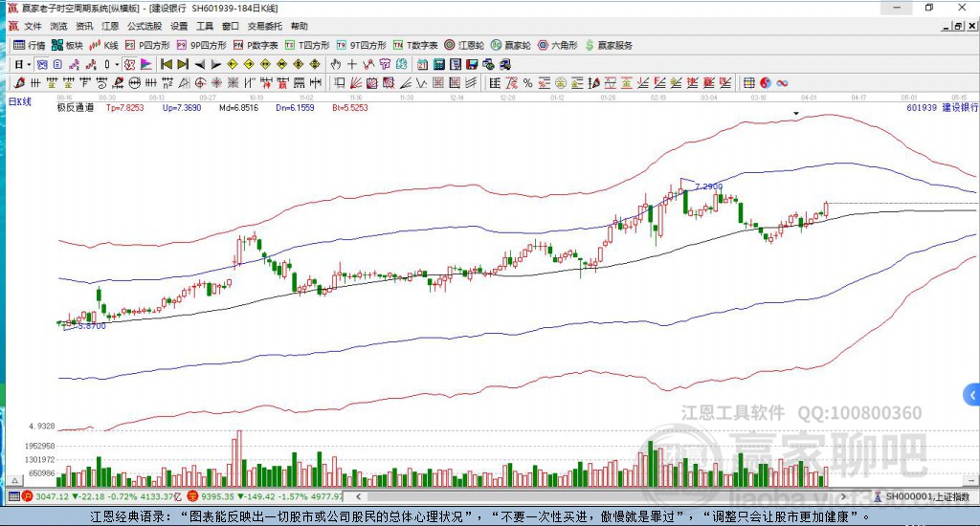Jump to first bar with skip-back arrow
The image size is (980, 526).
[x=166, y=64]
